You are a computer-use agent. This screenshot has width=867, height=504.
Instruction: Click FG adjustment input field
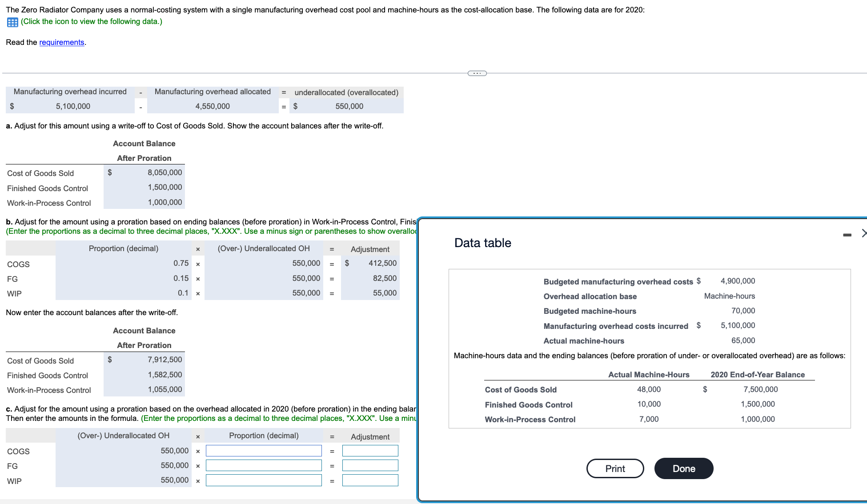tap(370, 465)
